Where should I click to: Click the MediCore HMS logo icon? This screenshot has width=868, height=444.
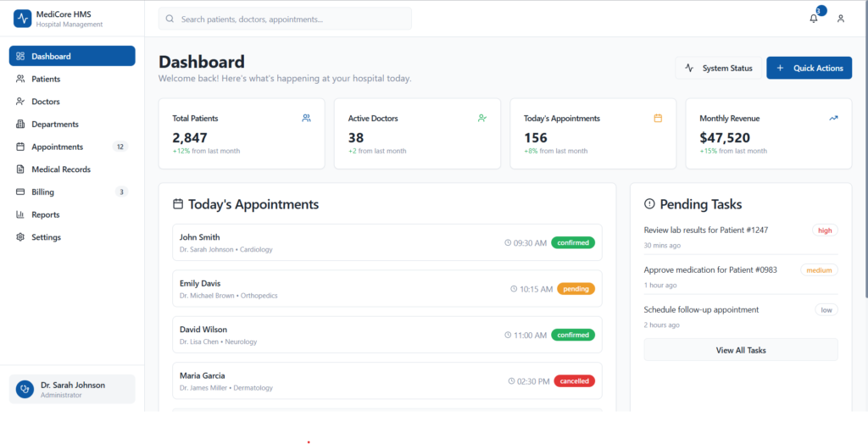tap(23, 19)
